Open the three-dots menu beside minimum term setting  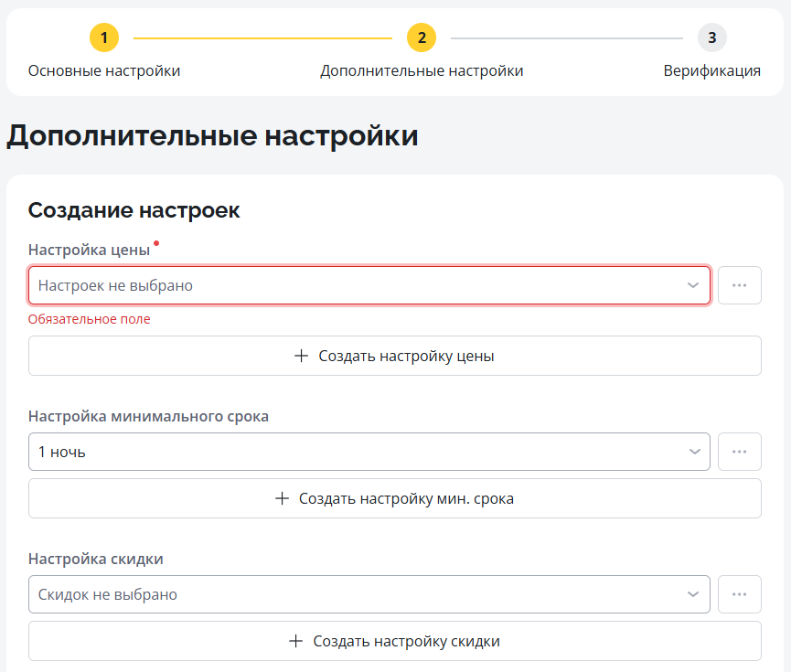740,452
